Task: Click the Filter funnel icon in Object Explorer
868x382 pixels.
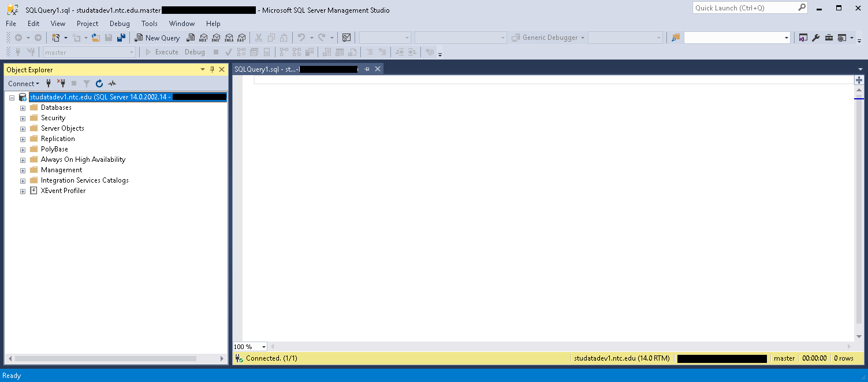Action: click(x=87, y=83)
